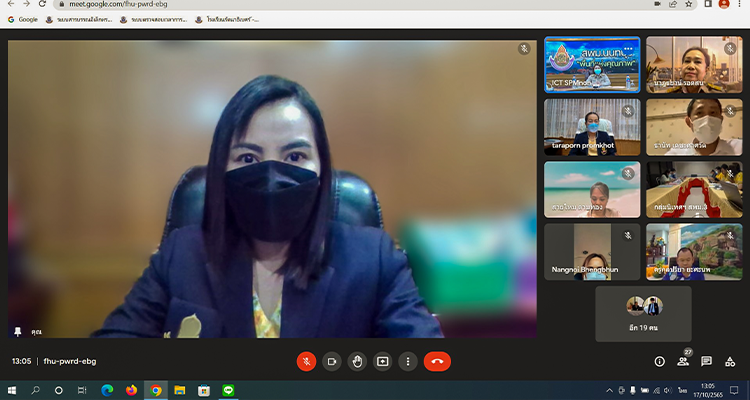
Task: Open Microsoft Store from taskbar
Action: pyautogui.click(x=204, y=390)
